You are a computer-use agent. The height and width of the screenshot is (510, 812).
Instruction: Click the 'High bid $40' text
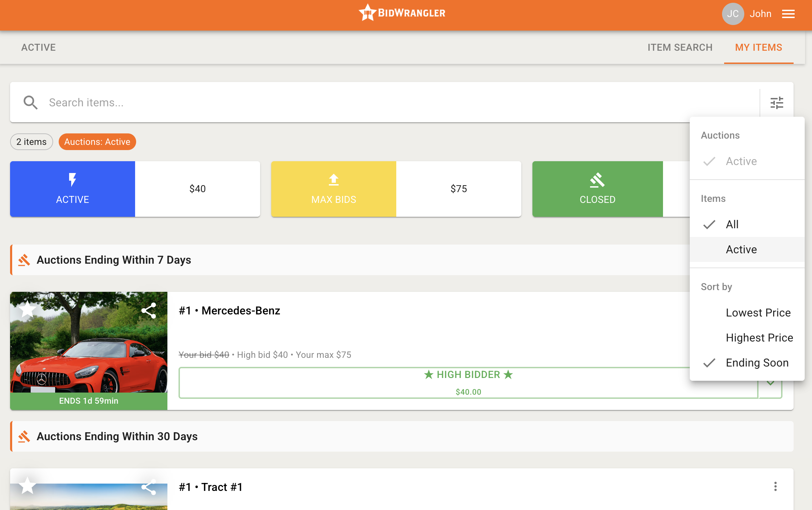[263, 355]
